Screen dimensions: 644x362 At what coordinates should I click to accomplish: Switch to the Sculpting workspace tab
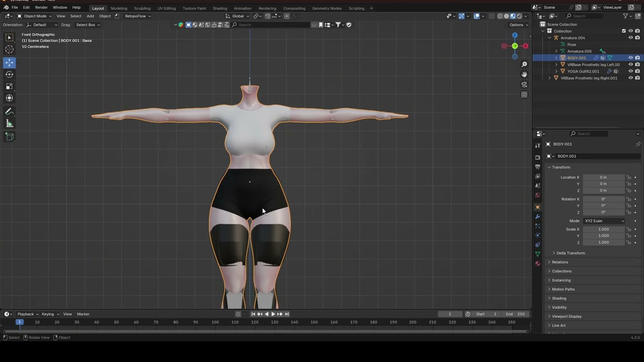[142, 8]
